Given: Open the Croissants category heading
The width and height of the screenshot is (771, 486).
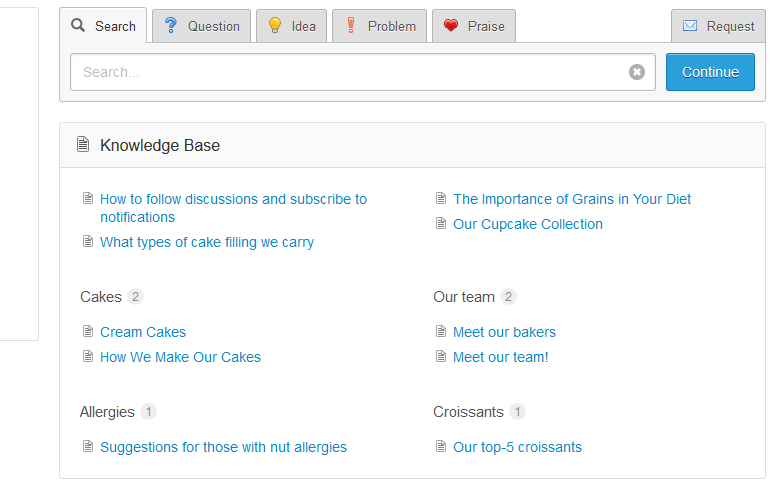Looking at the screenshot, I should click(468, 412).
